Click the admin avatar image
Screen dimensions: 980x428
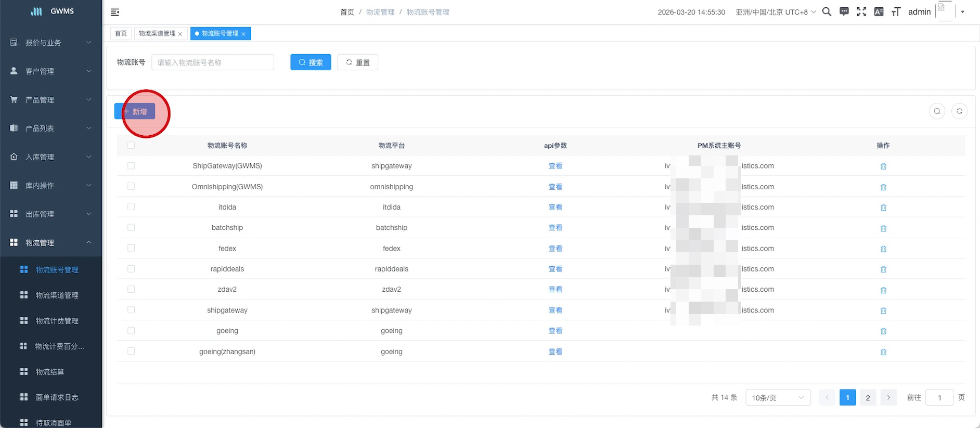(x=945, y=11)
